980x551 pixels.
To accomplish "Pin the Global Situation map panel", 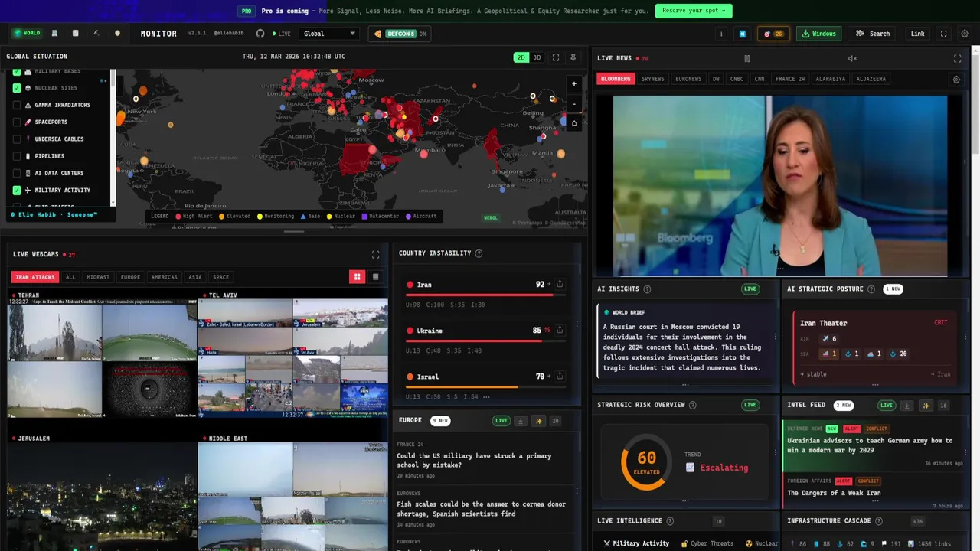I will (x=573, y=57).
